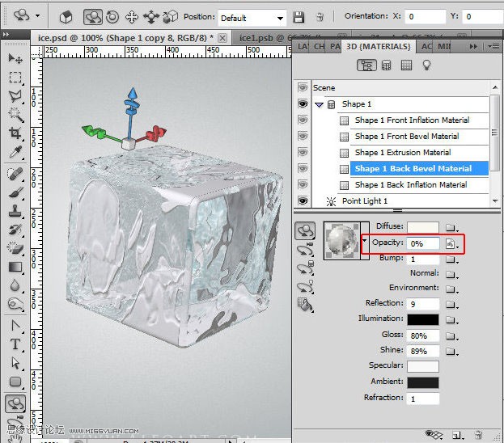Save the current 3D position preset
This screenshot has width=504, height=443.
299,17
